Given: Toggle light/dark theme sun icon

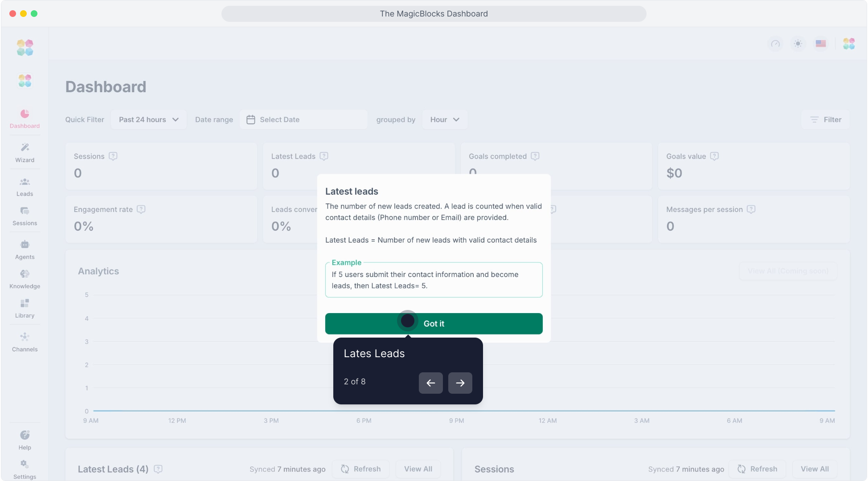Looking at the screenshot, I should tap(798, 44).
